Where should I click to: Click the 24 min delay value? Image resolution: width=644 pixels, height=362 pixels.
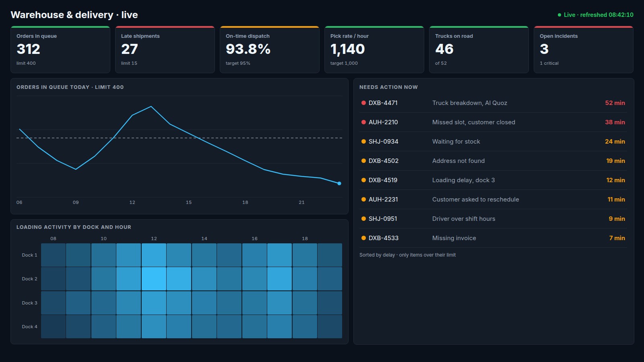tap(615, 142)
